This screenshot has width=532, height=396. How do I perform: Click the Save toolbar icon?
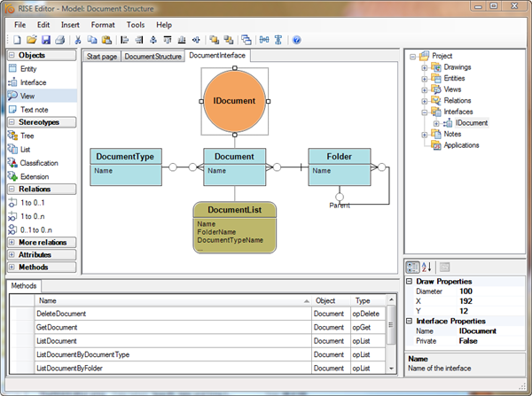46,40
